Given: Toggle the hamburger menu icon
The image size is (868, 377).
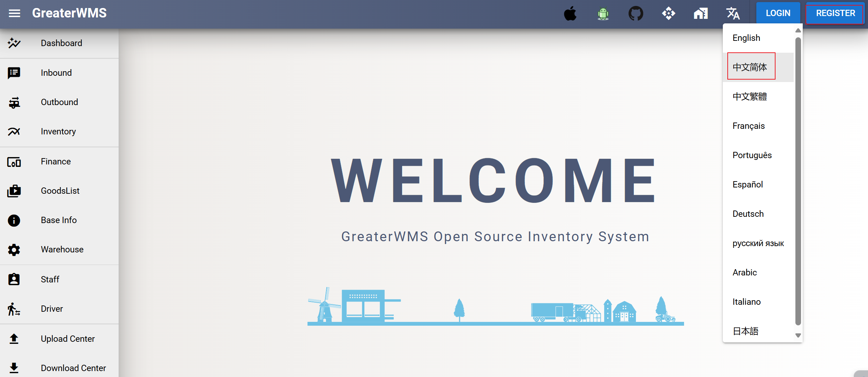Looking at the screenshot, I should point(14,13).
